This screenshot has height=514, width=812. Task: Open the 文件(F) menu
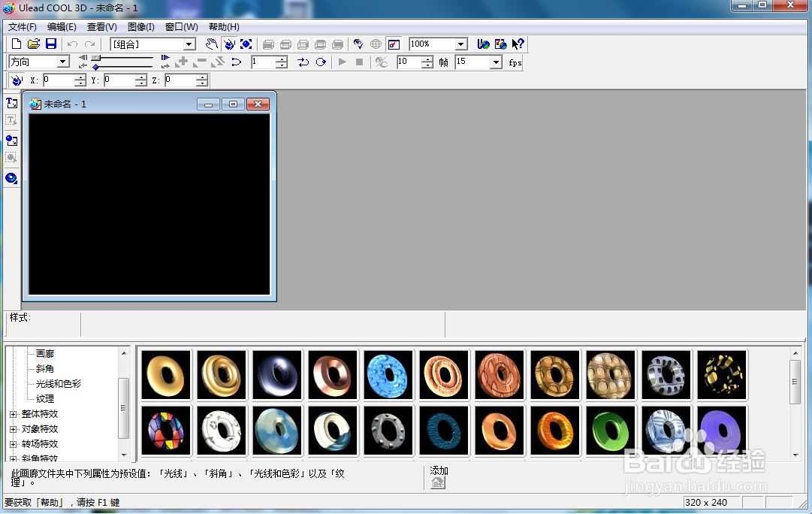coord(23,27)
